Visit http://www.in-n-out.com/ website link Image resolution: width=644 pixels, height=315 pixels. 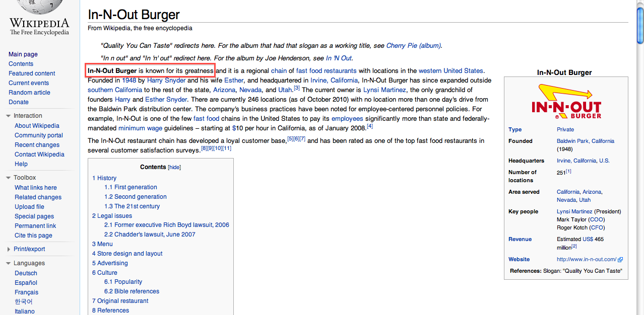[587, 260]
